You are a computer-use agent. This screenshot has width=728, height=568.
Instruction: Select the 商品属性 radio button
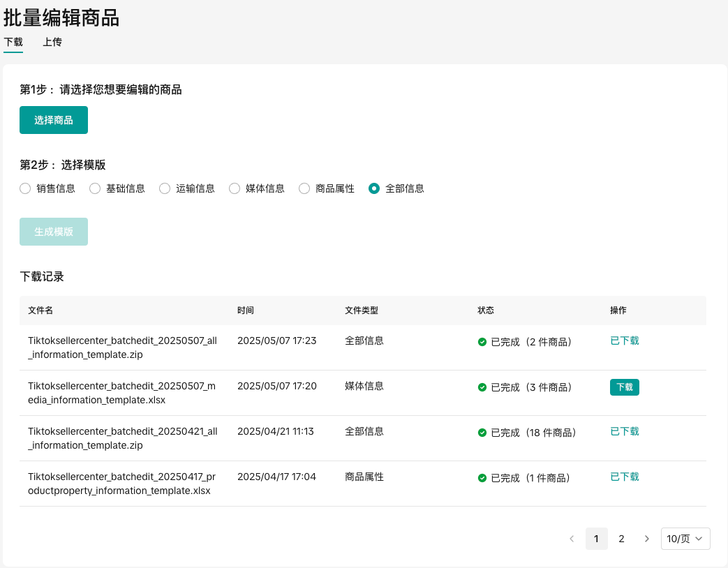coord(304,188)
